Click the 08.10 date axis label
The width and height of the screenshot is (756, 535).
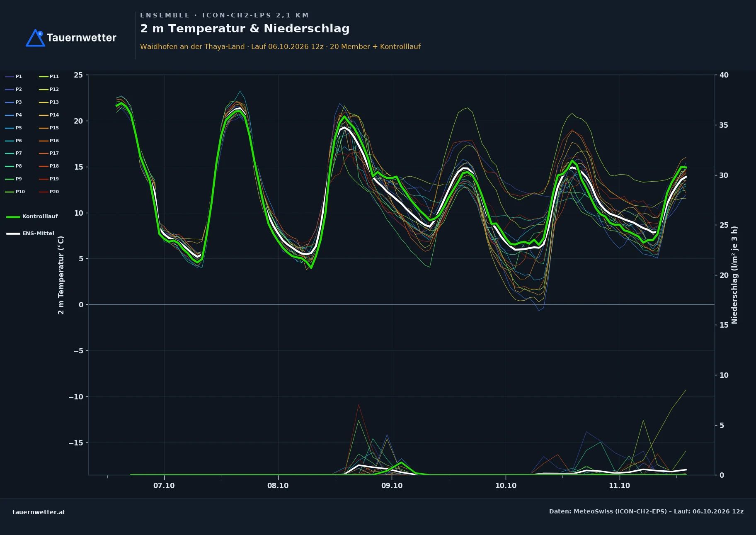pyautogui.click(x=278, y=486)
